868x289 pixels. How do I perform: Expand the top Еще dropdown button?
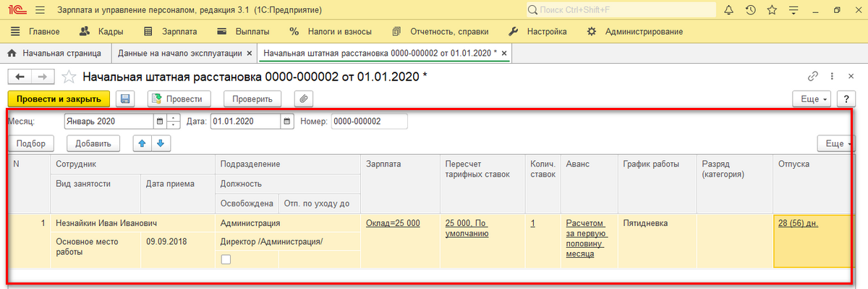811,99
